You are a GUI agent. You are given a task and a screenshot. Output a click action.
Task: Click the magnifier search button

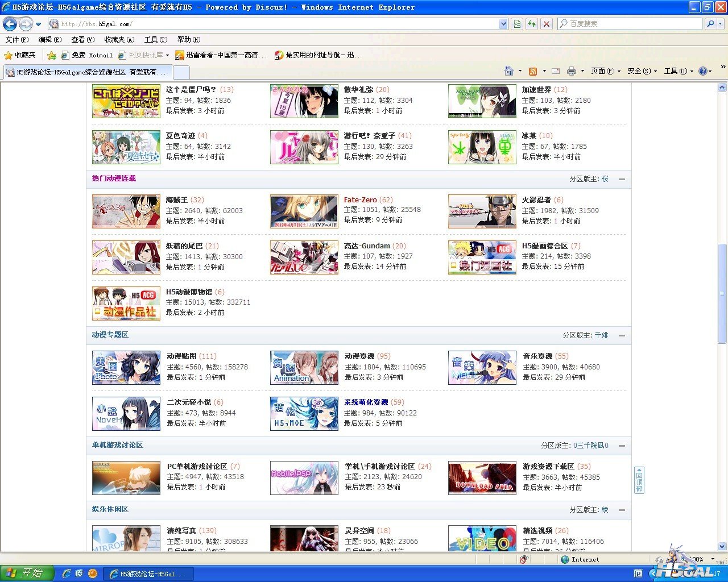710,24
